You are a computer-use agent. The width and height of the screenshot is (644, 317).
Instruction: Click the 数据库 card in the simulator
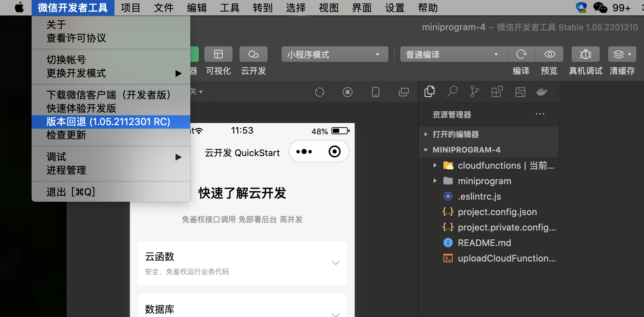242,306
